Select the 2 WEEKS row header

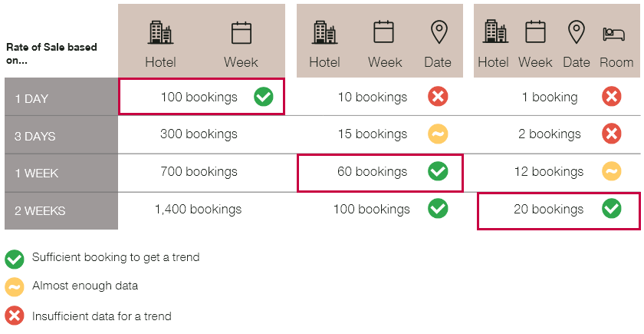point(61,211)
